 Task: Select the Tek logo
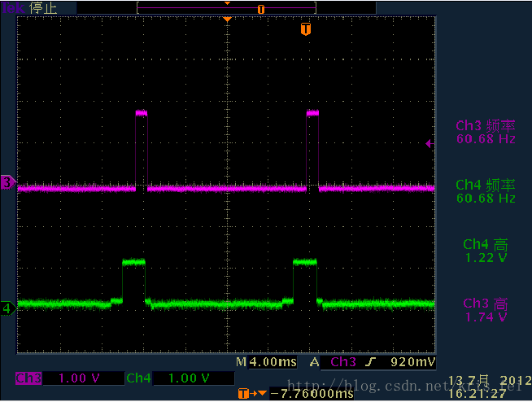13,8
